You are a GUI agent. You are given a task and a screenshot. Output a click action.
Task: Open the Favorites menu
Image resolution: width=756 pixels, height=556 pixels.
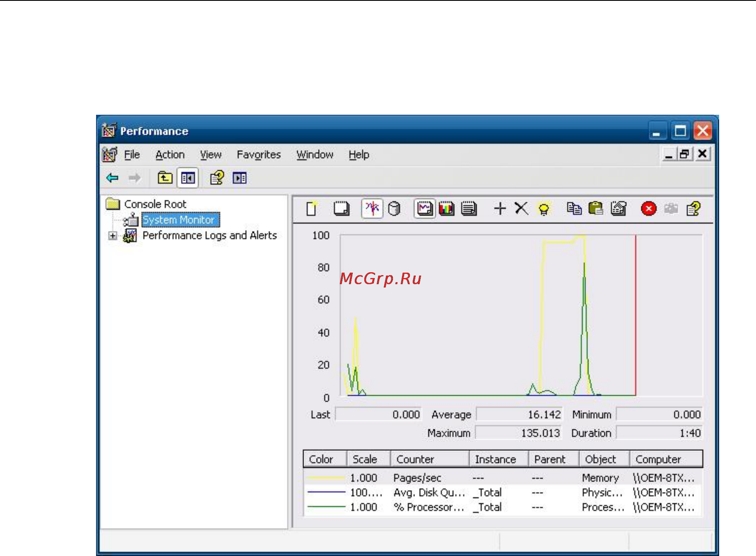pos(259,155)
